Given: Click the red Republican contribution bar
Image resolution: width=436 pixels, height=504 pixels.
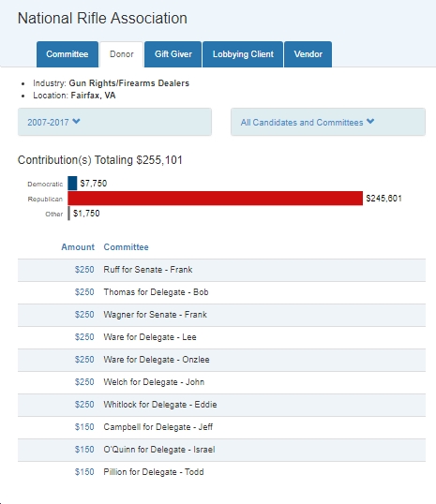Looking at the screenshot, I should coord(216,199).
